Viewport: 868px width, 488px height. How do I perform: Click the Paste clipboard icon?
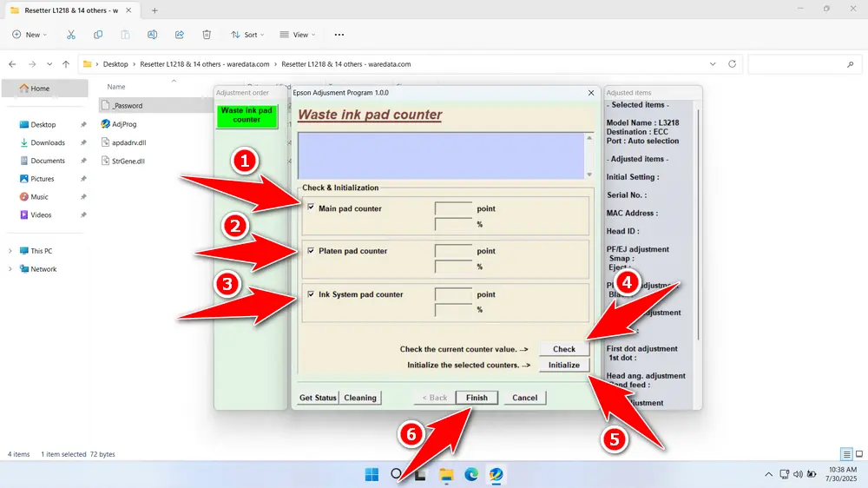(x=126, y=35)
